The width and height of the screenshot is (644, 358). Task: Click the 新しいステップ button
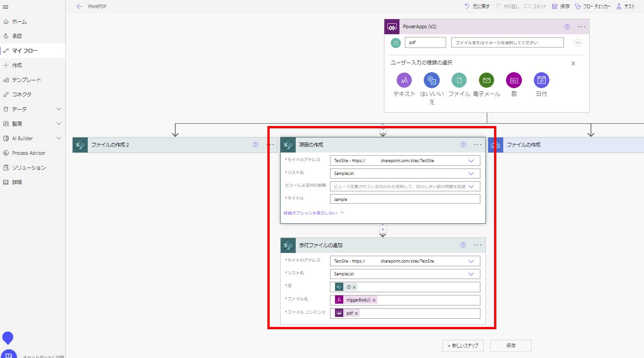[462, 346]
